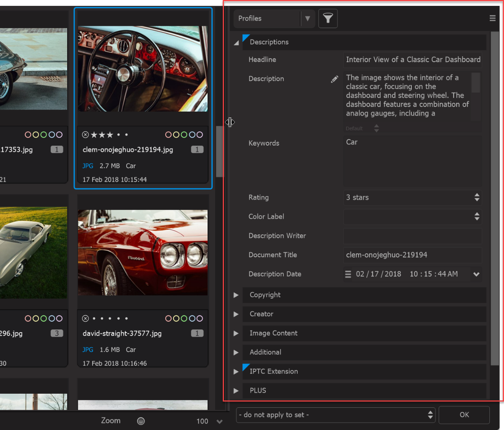
Task: Click date 17 Feb 2018 10:16:46
Action: pos(114,364)
